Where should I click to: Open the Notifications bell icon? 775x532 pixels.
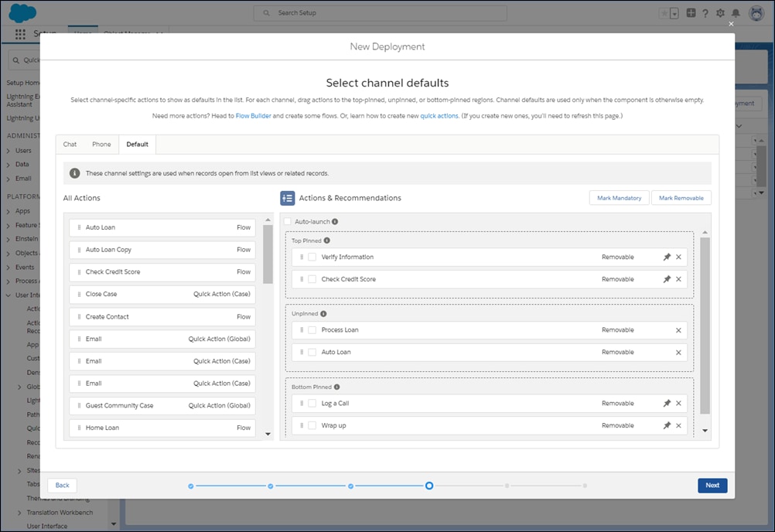pos(736,13)
